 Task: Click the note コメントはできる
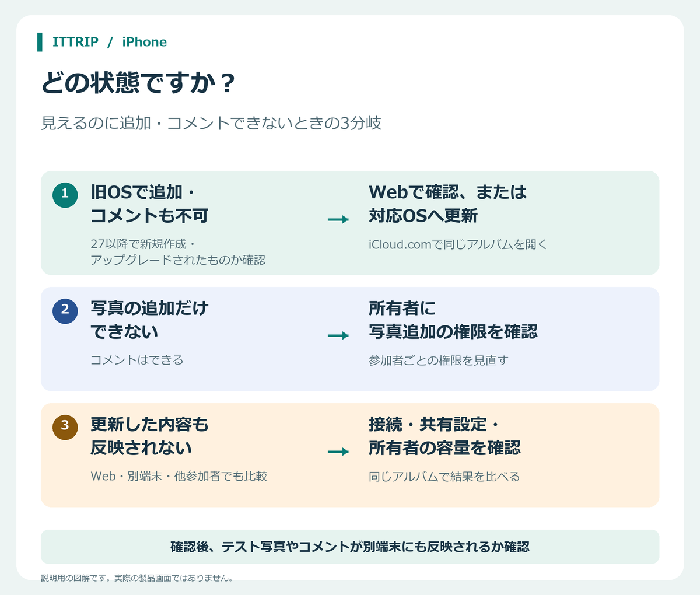click(137, 360)
